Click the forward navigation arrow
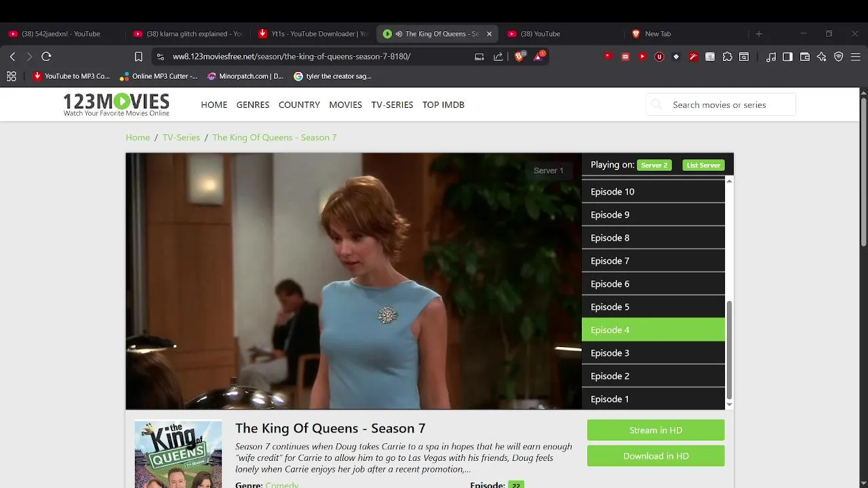The height and width of the screenshot is (488, 868). 29,57
